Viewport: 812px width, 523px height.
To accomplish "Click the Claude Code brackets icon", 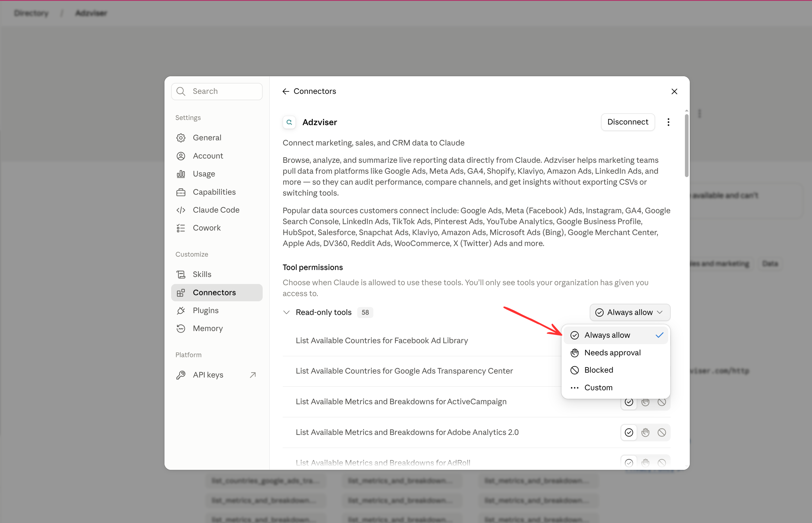I will [x=181, y=210].
